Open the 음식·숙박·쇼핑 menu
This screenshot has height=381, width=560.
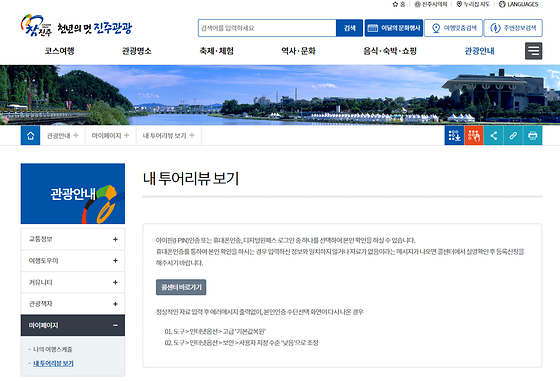pos(390,51)
